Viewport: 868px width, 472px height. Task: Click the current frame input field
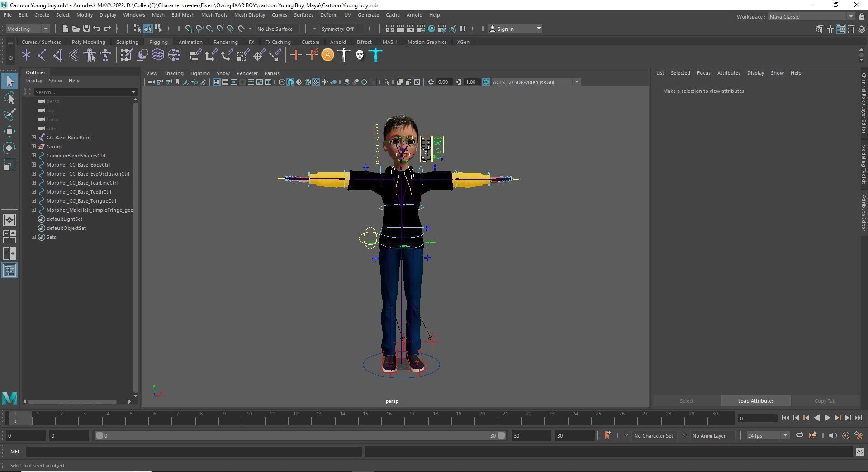click(757, 418)
